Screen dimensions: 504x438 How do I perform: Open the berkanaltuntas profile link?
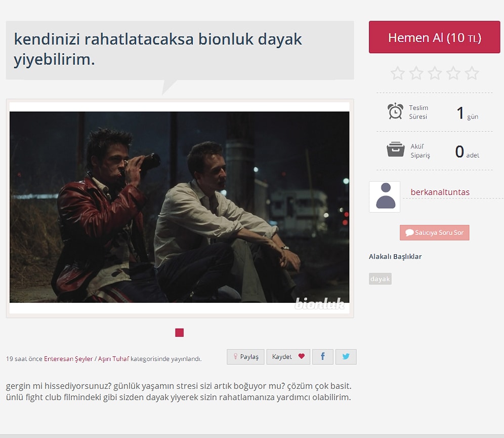440,192
